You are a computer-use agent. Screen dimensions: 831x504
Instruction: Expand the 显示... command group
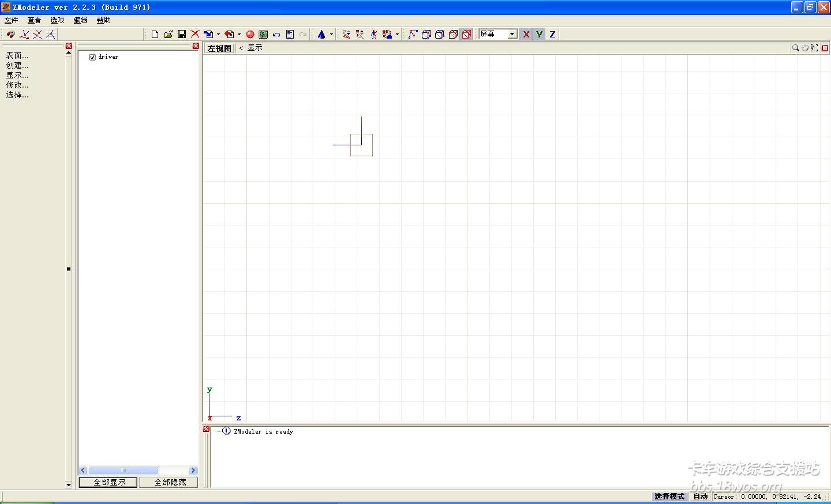point(17,75)
